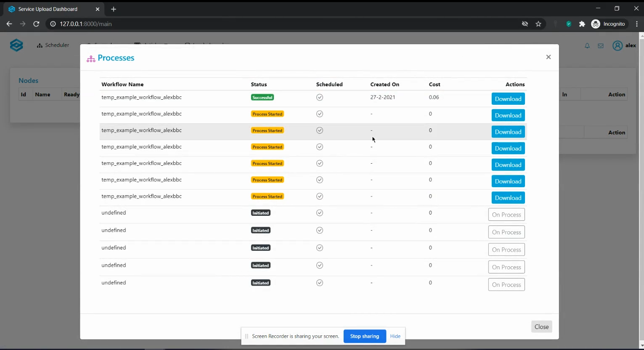
Task: Open the messages envelope icon
Action: 601,46
